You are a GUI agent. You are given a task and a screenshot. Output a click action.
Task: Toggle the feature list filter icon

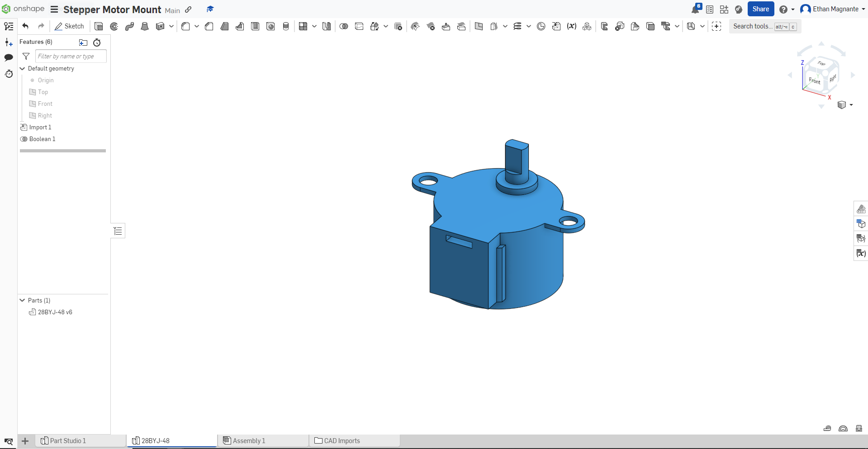click(x=26, y=57)
